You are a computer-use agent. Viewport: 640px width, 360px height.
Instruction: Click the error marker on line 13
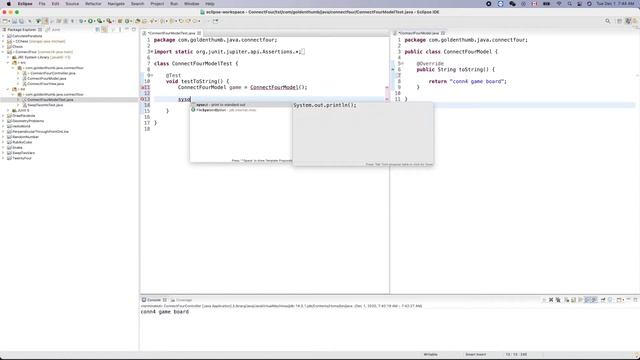point(143,99)
